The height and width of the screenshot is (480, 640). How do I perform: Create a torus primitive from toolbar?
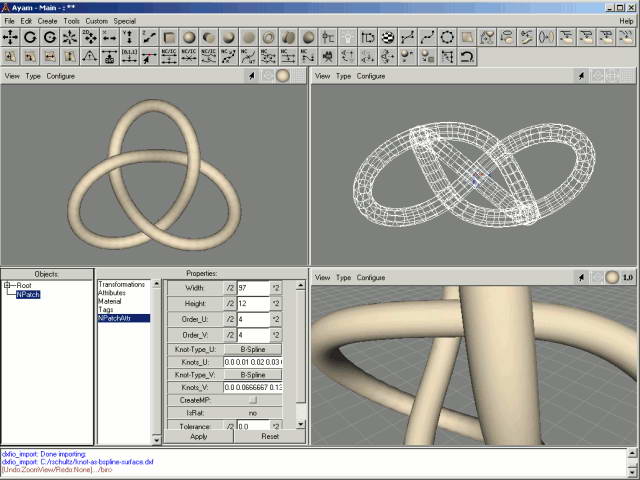pyautogui.click(x=269, y=37)
